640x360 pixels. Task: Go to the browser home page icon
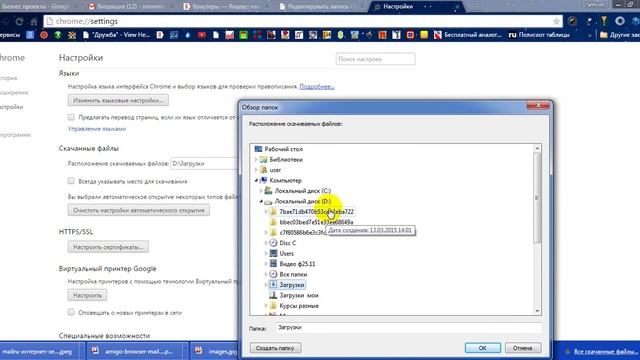point(34,21)
